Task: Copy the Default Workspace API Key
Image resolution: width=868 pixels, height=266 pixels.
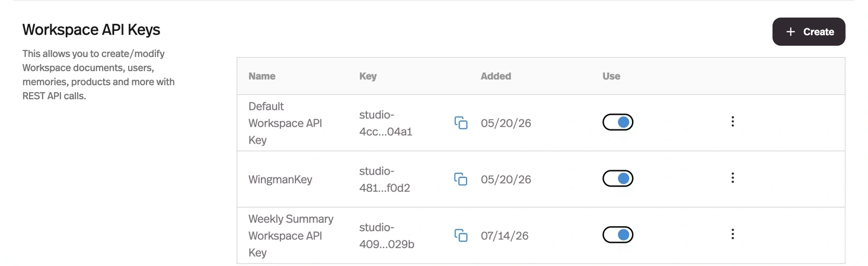Action: click(x=461, y=123)
